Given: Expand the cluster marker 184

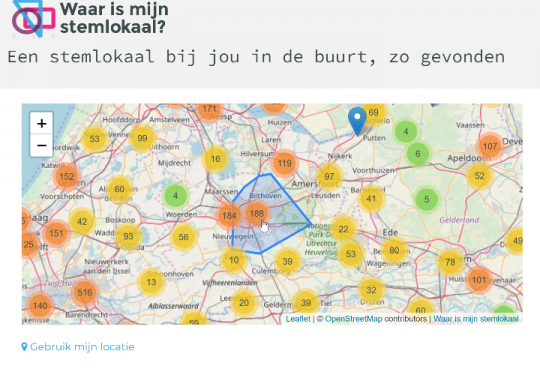Looking at the screenshot, I should pos(229,216).
